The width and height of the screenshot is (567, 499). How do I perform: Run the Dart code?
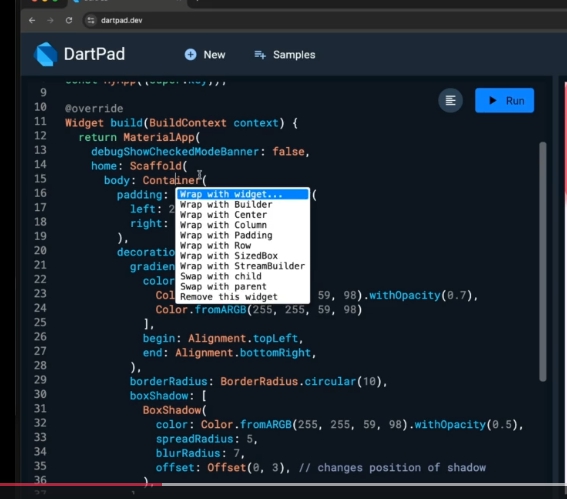point(504,100)
